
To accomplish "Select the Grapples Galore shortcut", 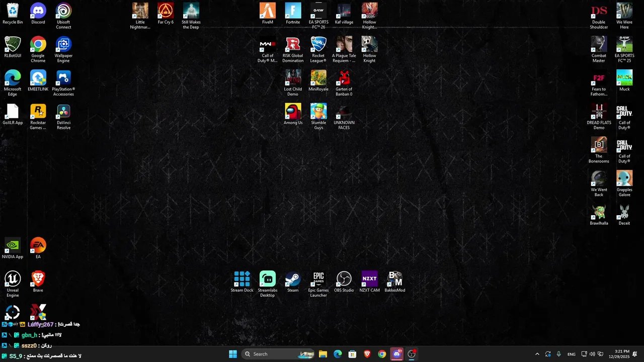I will coord(624,184).
